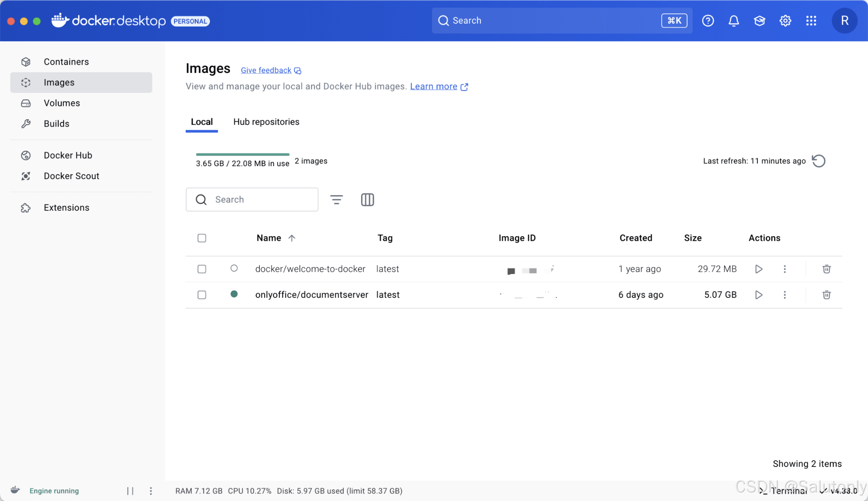Open more actions menu for onlyoffice/documentserver
Image resolution: width=868 pixels, height=501 pixels.
pyautogui.click(x=784, y=295)
